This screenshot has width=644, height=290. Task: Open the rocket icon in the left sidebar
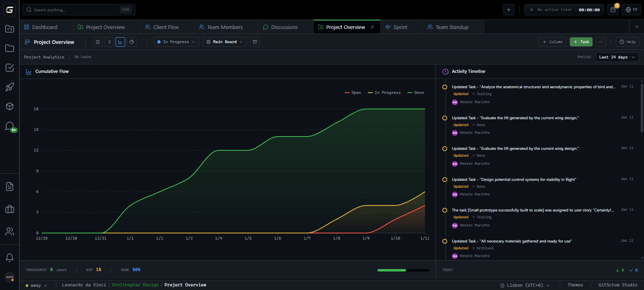pyautogui.click(x=10, y=87)
